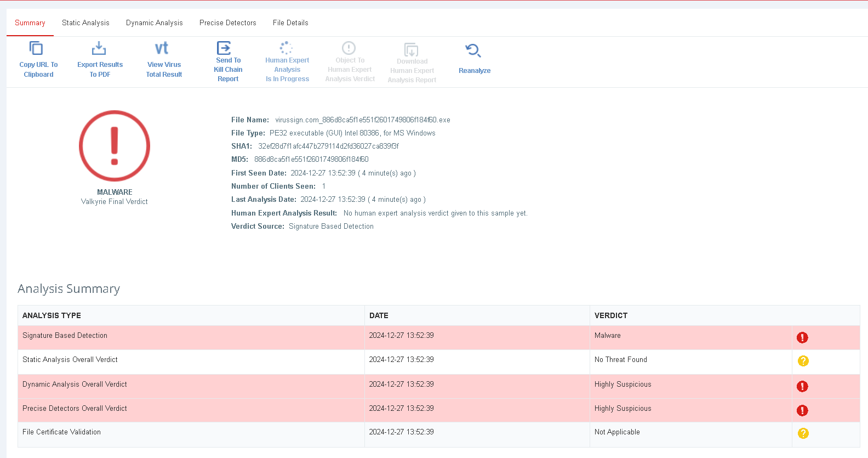Click the Send To Kill Chain Report icon
868x458 pixels.
pos(224,48)
